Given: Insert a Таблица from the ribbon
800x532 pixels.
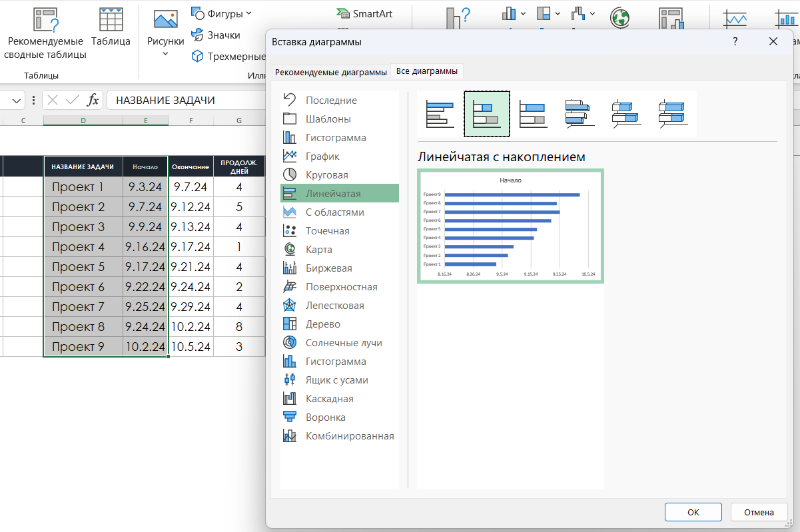Looking at the screenshot, I should point(111,27).
